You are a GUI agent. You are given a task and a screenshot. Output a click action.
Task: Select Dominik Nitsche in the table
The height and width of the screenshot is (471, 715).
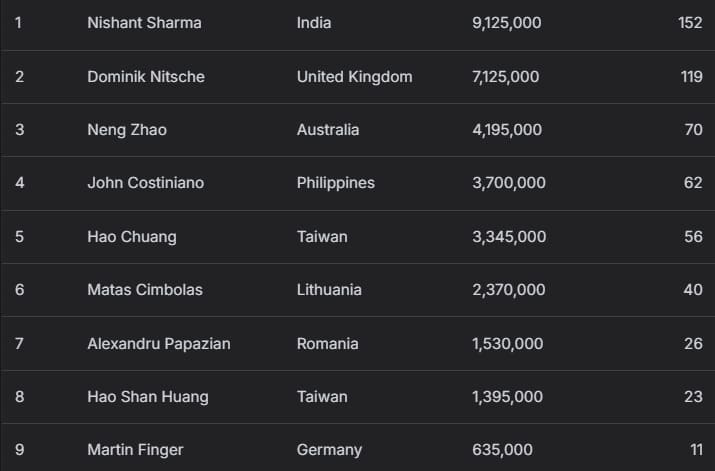tap(146, 76)
